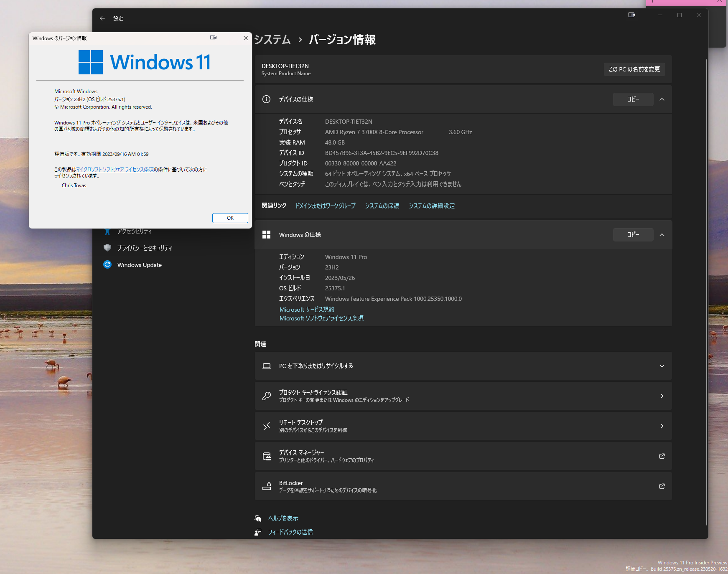The height and width of the screenshot is (574, 728).
Task: Open システムの詳細設定 link
Action: click(432, 206)
